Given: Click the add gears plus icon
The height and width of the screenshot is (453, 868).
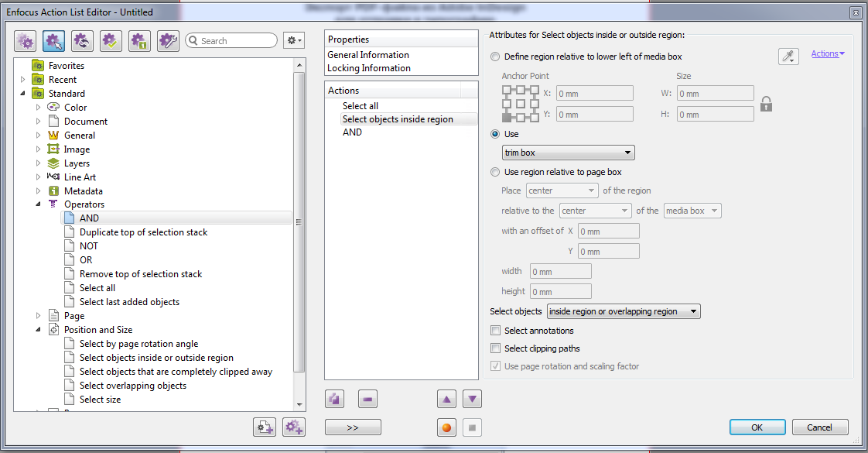Looking at the screenshot, I should (294, 427).
